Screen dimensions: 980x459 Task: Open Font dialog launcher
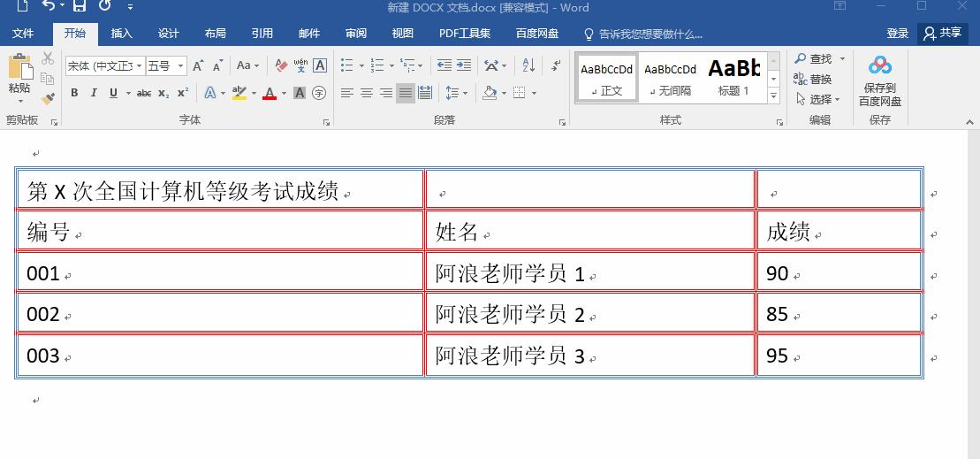[327, 123]
